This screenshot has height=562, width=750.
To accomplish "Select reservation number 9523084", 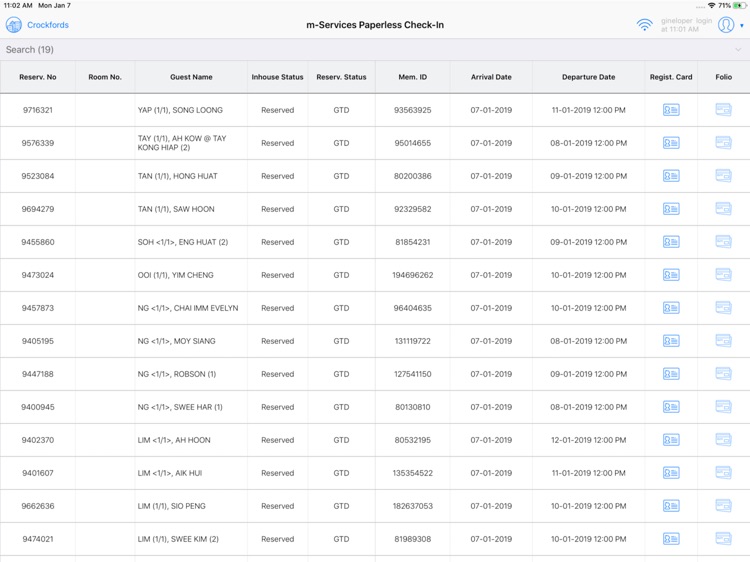I will (x=38, y=176).
